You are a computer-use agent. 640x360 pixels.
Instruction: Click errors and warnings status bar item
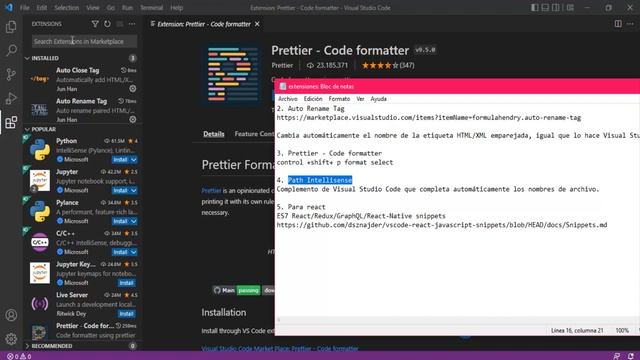tap(19, 356)
